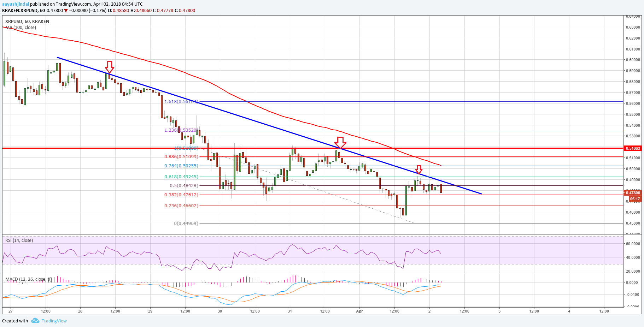Select the 0.5(0.48428) Fibonacci label

coord(184,186)
